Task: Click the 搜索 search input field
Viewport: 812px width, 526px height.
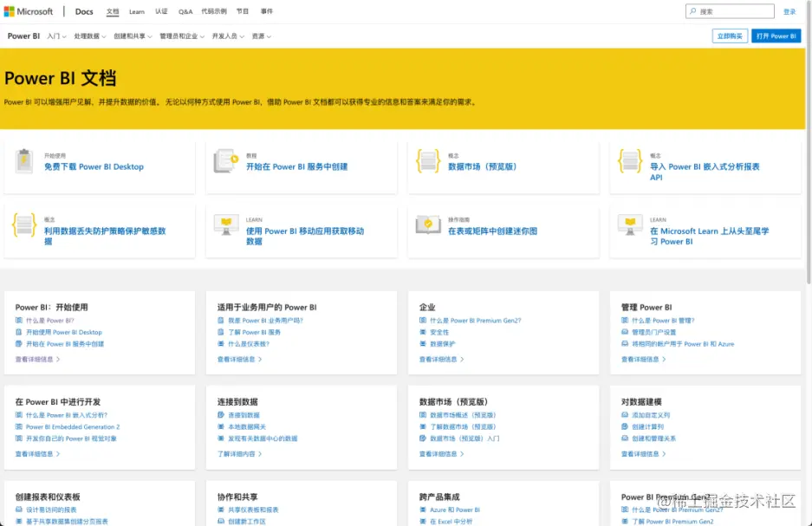Action: 730,11
